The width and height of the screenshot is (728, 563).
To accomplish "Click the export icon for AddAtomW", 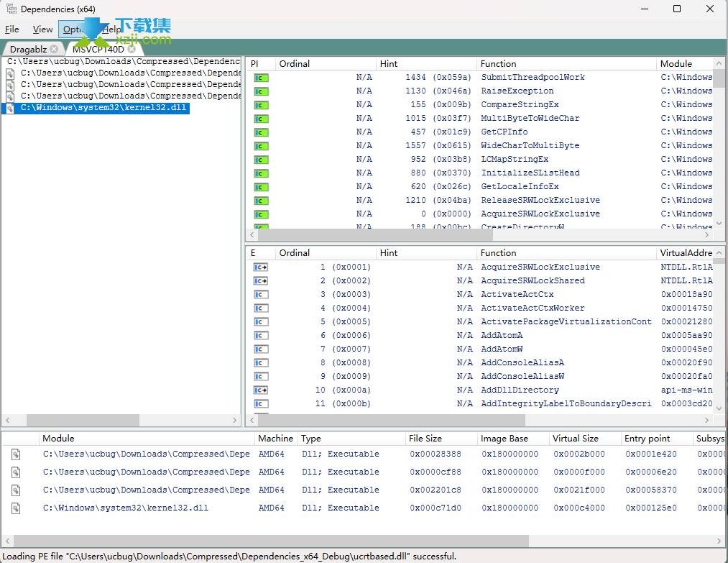I will pos(261,349).
